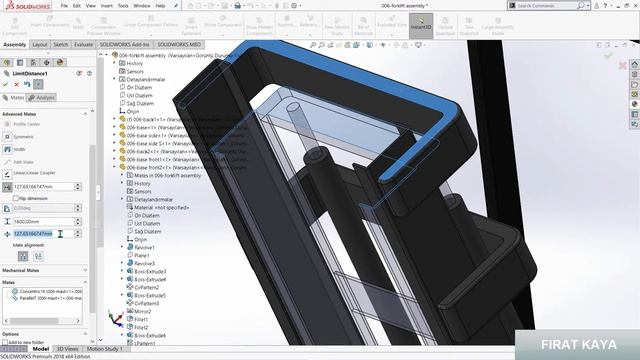Collapse the Advanced Mates section
This screenshot has height=360, width=640.
pyautogui.click(x=85, y=114)
